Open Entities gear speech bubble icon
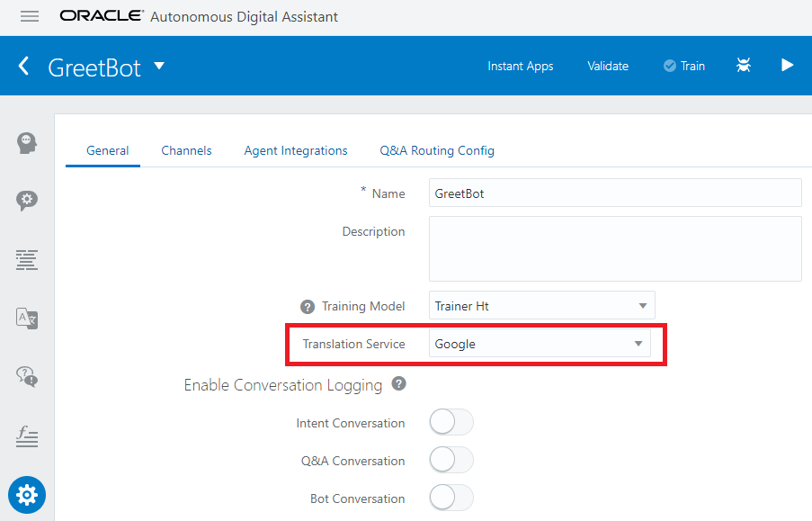This screenshot has height=521, width=812. point(27,201)
